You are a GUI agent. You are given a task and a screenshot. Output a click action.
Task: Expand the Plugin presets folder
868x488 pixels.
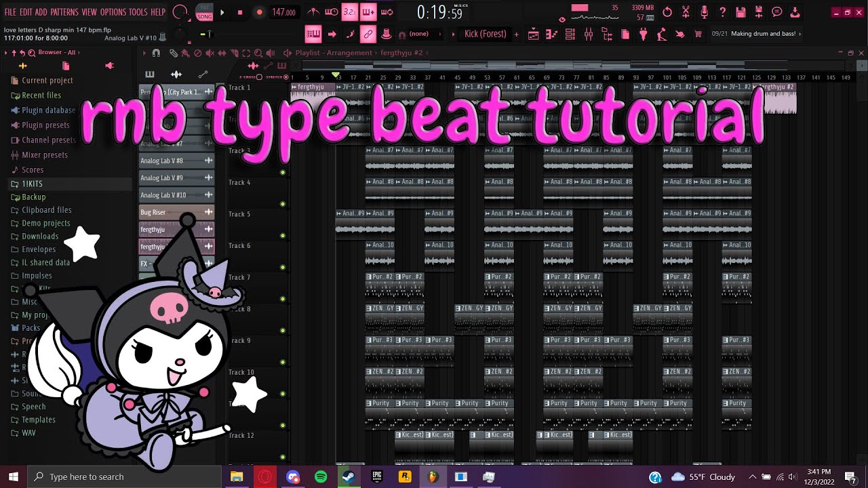(x=40, y=125)
